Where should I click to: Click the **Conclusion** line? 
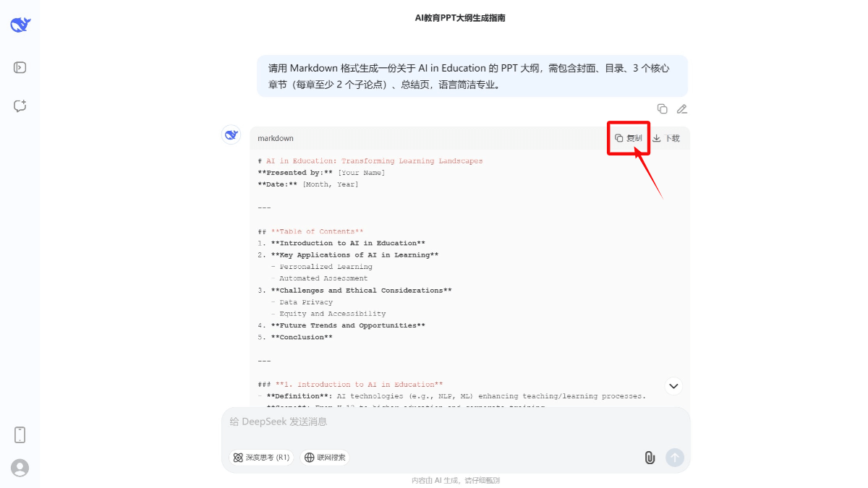295,337
